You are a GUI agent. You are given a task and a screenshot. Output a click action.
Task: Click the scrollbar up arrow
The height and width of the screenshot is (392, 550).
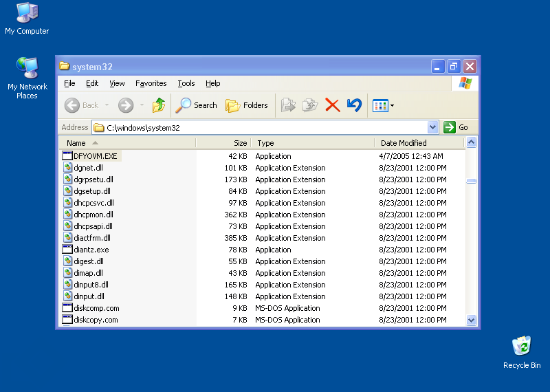coord(471,142)
